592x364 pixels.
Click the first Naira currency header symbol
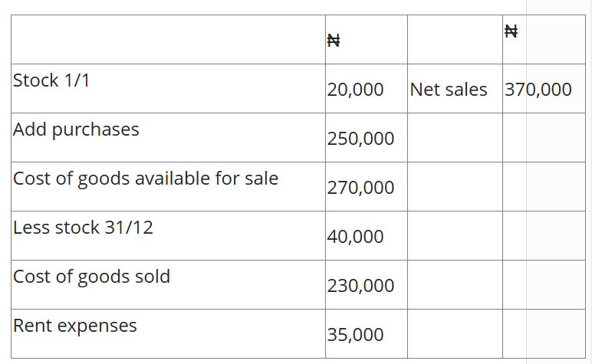coord(334,41)
